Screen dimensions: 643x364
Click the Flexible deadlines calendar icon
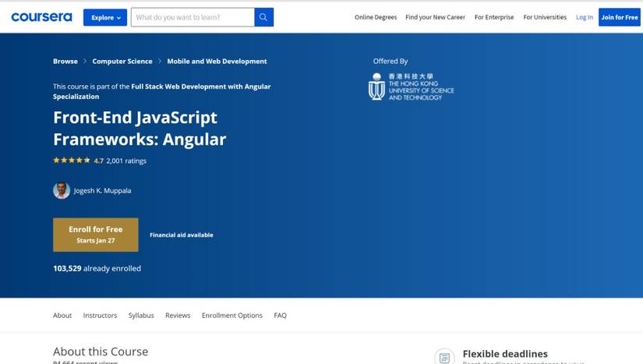click(444, 358)
